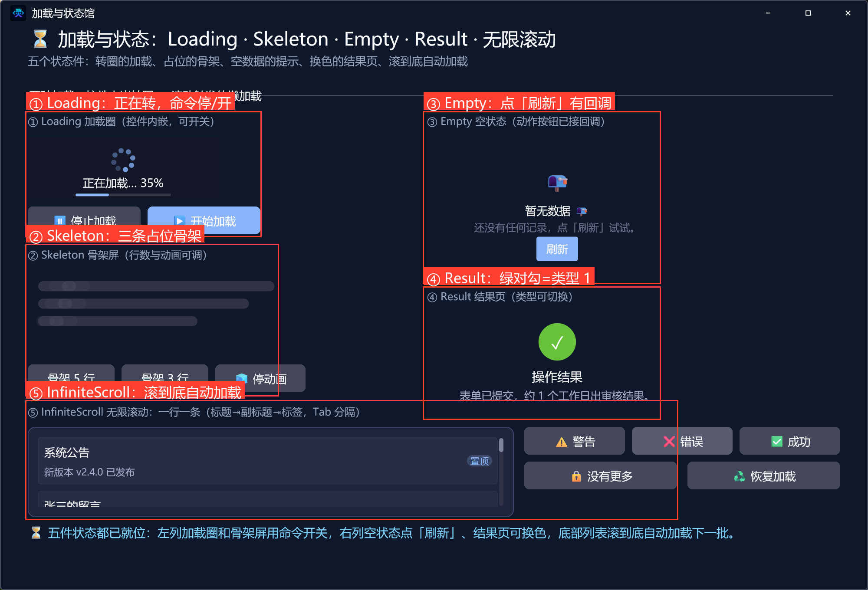Switch result type to 错误 error
The image size is (868, 590).
pos(682,441)
